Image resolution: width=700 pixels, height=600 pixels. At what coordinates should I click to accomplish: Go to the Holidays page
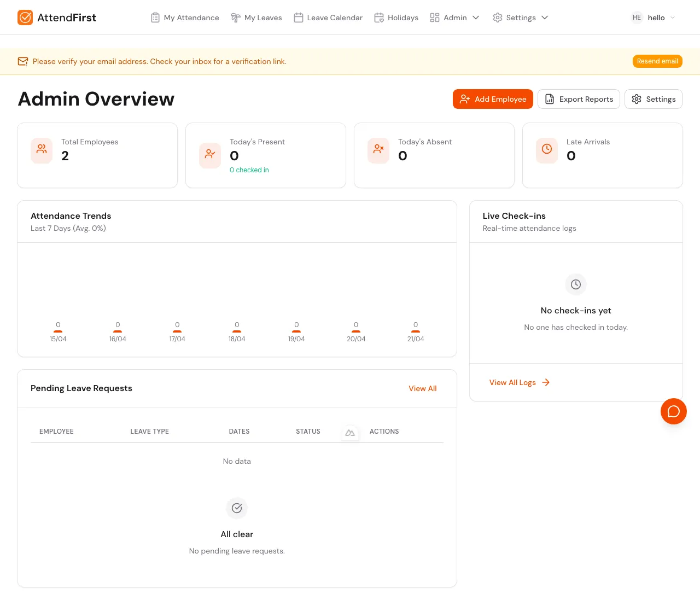click(x=396, y=18)
